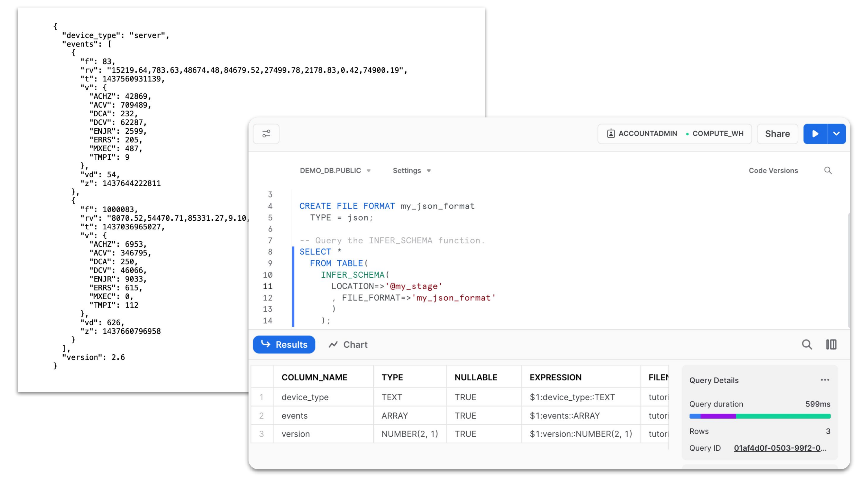Open Code Versions history
This screenshot has width=868, height=488.
pyautogui.click(x=773, y=170)
